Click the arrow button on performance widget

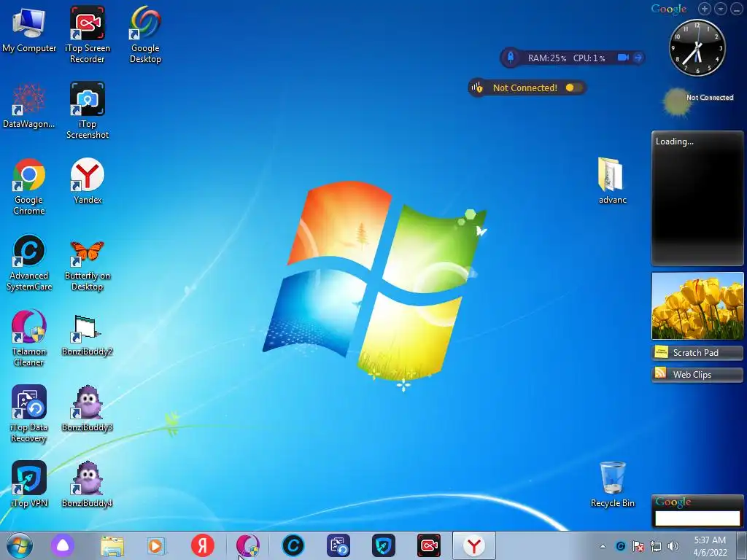638,58
